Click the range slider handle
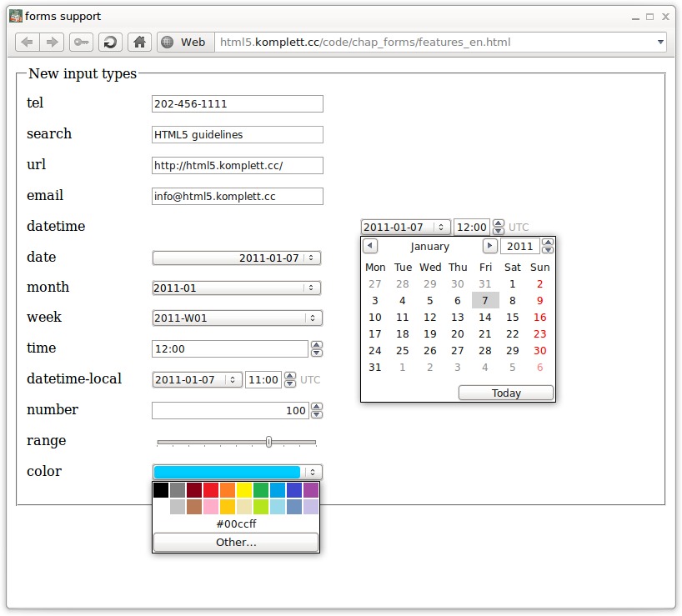This screenshot has height=616, width=682. click(268, 442)
